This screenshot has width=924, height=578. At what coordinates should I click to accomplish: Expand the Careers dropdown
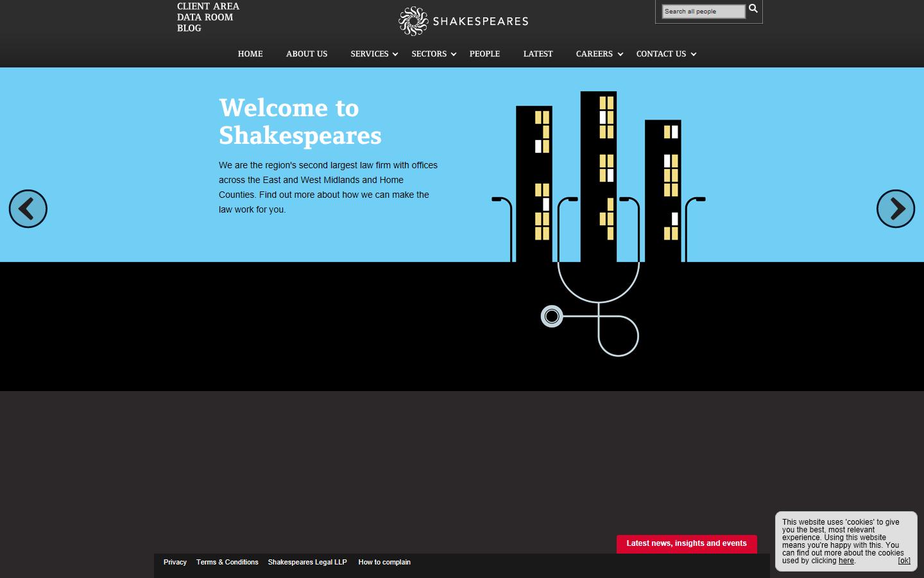(x=594, y=54)
